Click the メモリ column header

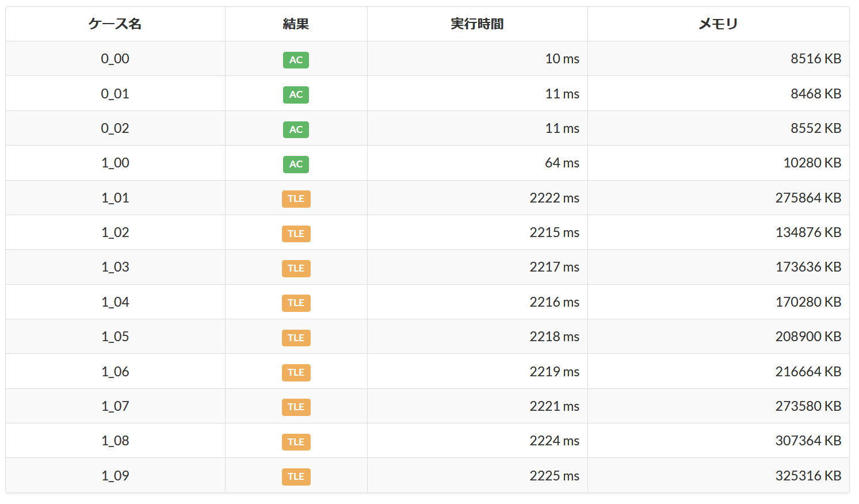click(718, 24)
